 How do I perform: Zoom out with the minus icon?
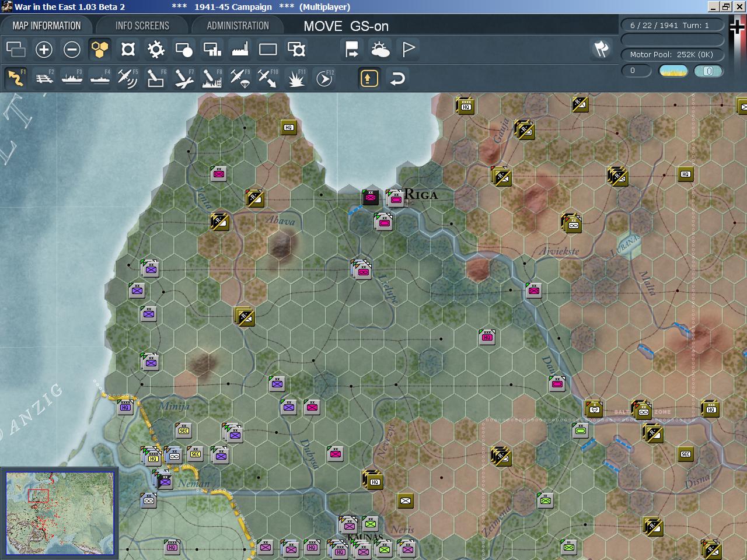pyautogui.click(x=72, y=50)
